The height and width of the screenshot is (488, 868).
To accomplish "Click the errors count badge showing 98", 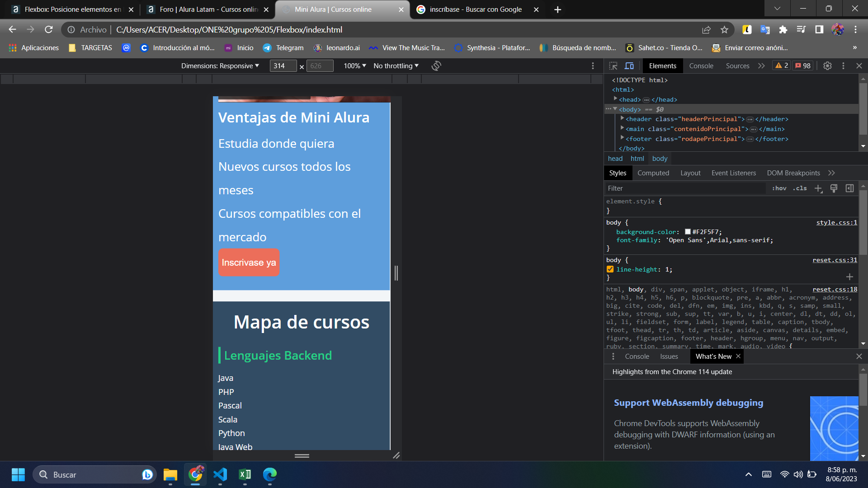I will (803, 66).
